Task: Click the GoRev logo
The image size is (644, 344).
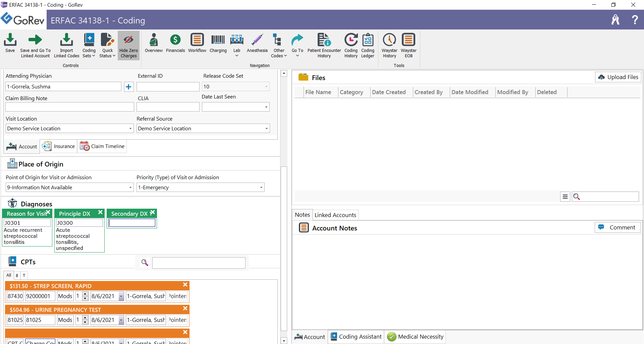Action: click(x=23, y=20)
